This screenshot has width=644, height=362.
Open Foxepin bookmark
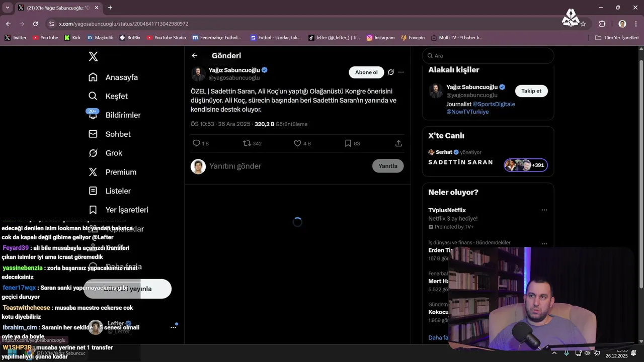pos(413,38)
